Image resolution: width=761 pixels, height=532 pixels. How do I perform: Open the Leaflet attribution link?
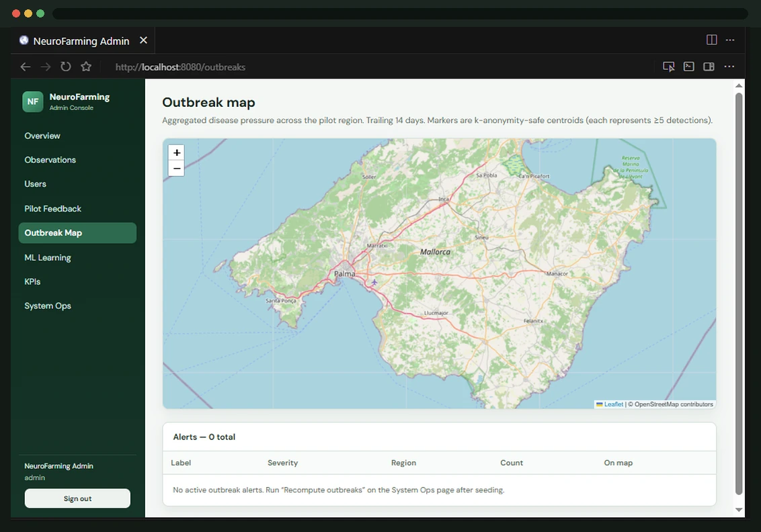coord(614,404)
